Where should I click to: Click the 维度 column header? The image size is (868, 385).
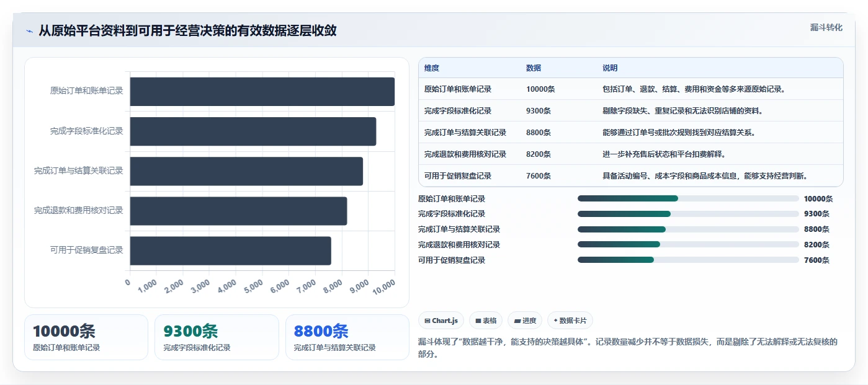coord(432,68)
